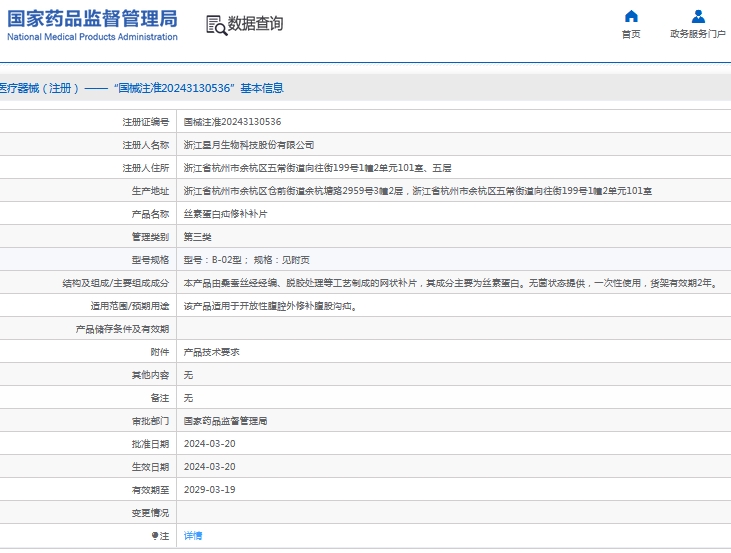This screenshot has height=553, width=731.
Task: Click the 注册人住所 row label
Action: click(145, 168)
